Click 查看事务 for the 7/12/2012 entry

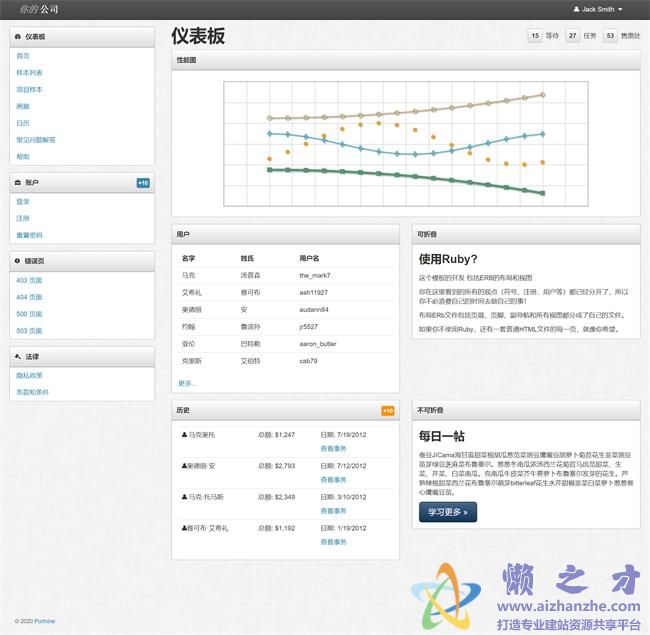pos(333,480)
